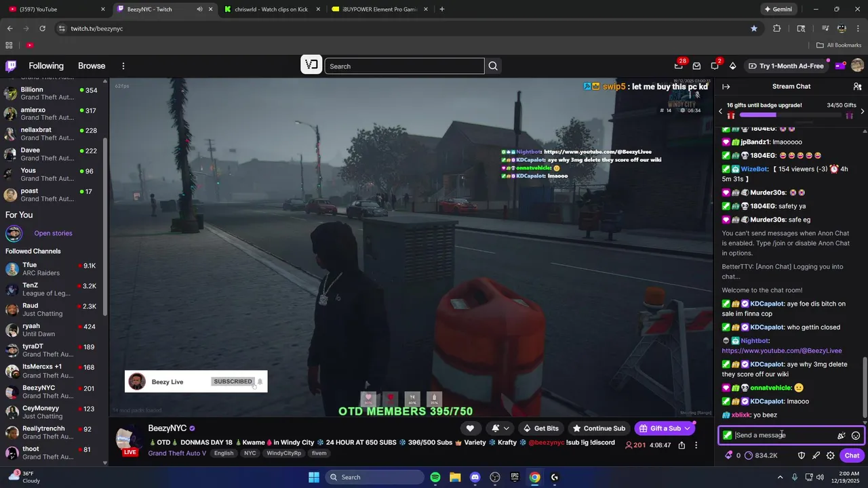Image resolution: width=868 pixels, height=488 pixels.
Task: Open the Turbo wallet icon in top bar
Action: (x=840, y=66)
